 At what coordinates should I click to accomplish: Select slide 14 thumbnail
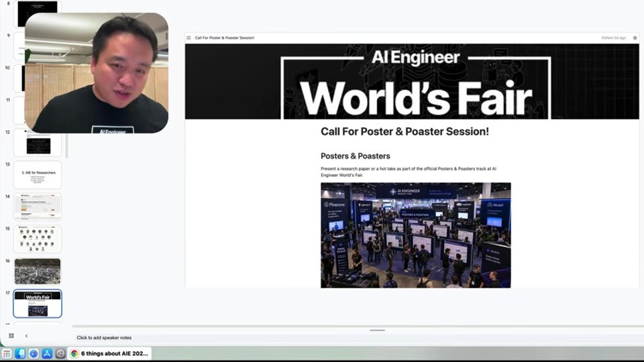[x=38, y=207]
